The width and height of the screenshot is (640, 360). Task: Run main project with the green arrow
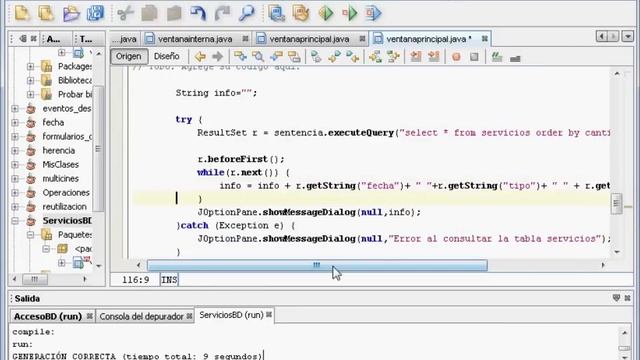[326, 13]
